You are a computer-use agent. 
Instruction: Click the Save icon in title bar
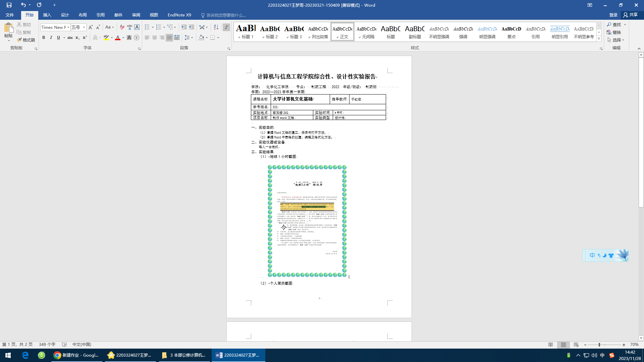(x=9, y=5)
